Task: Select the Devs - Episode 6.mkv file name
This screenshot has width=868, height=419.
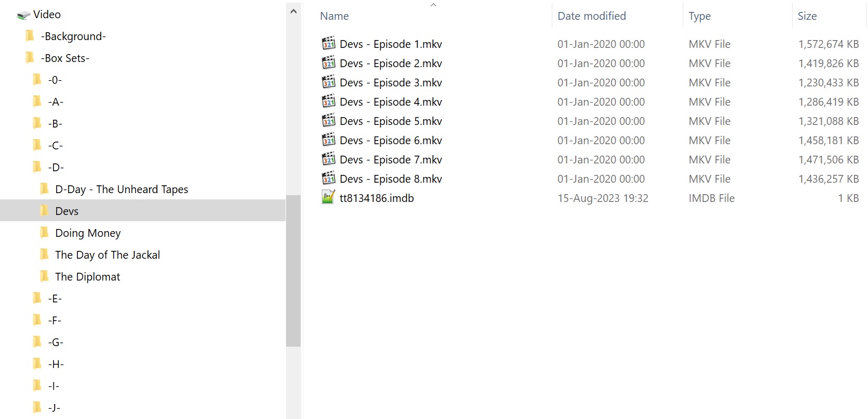Action: [391, 141]
